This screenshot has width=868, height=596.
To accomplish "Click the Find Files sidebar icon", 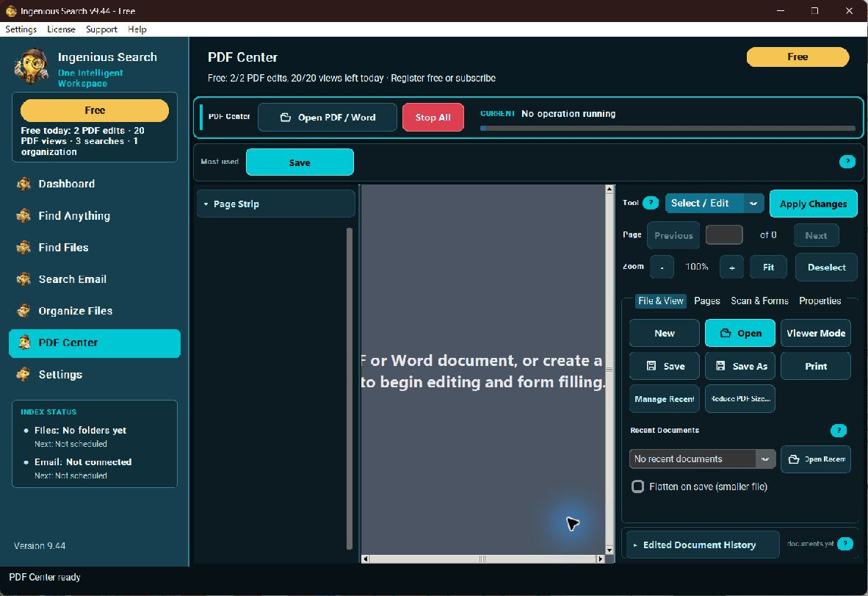I will pos(23,247).
